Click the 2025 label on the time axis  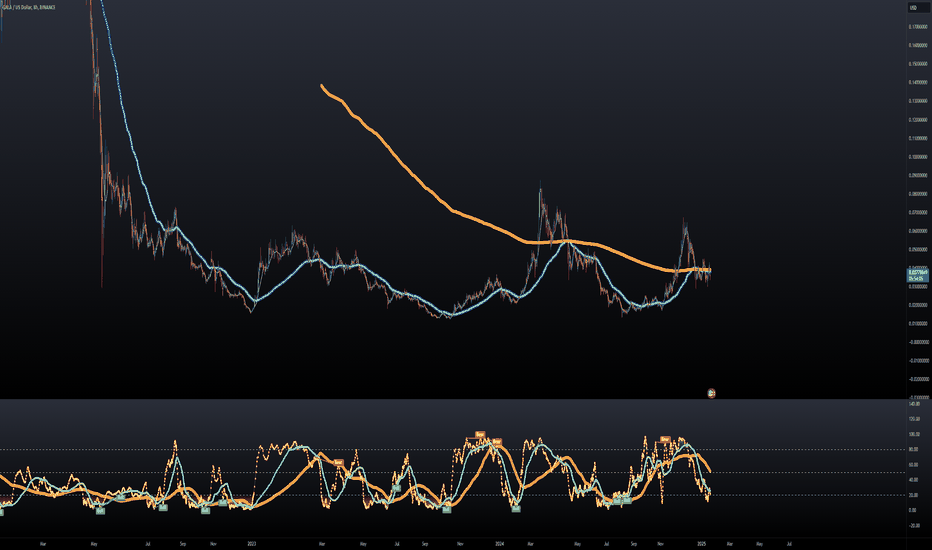701,543
